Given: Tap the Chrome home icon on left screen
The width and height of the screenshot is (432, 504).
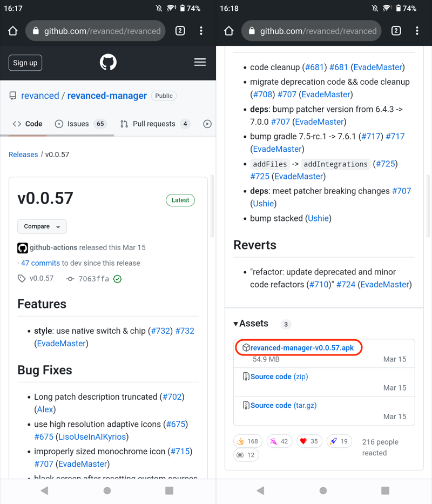Looking at the screenshot, I should click(x=13, y=31).
